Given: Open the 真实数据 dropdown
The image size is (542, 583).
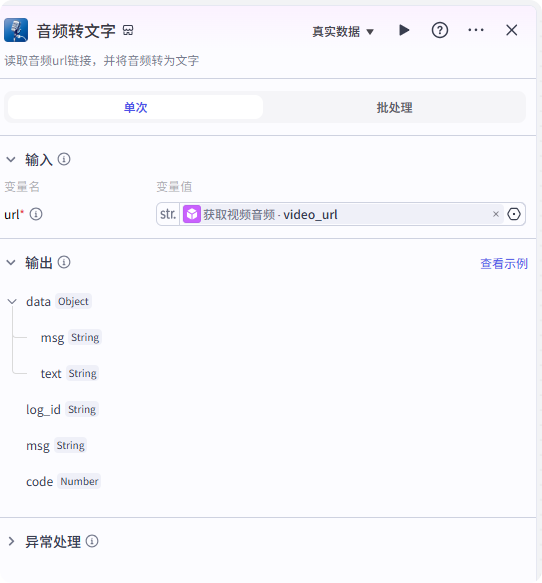Looking at the screenshot, I should pyautogui.click(x=343, y=32).
